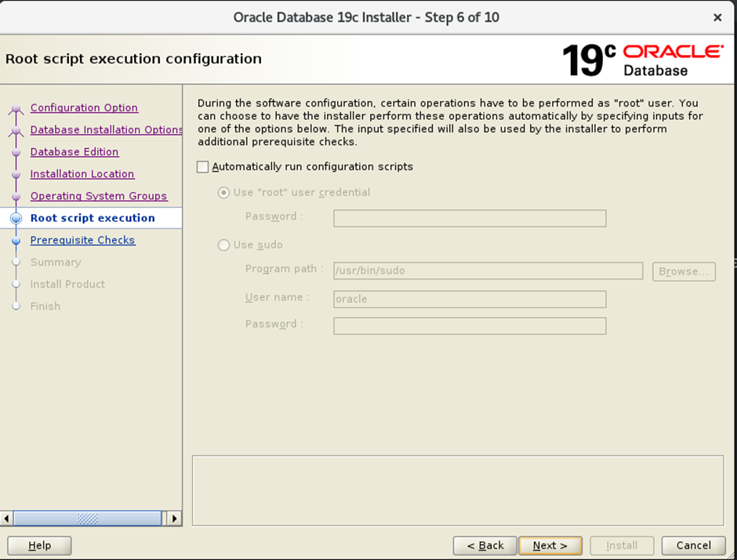Open Operating System Groups step

[99, 196]
